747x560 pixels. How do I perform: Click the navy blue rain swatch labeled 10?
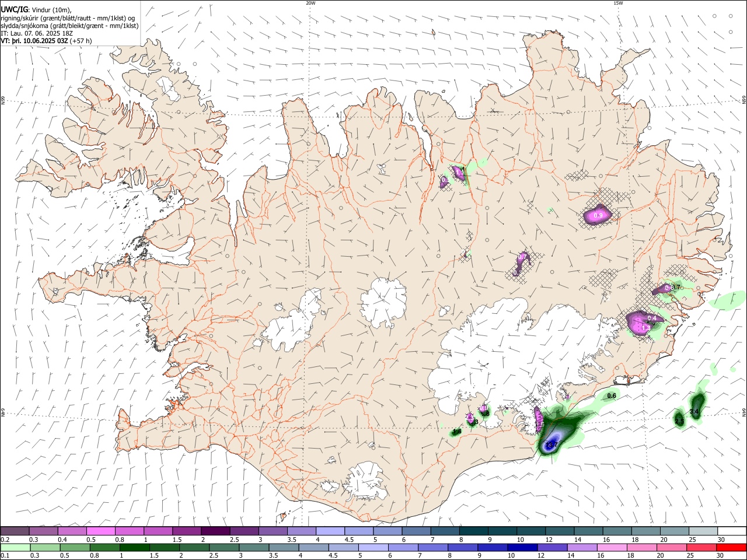pyautogui.click(x=522, y=547)
